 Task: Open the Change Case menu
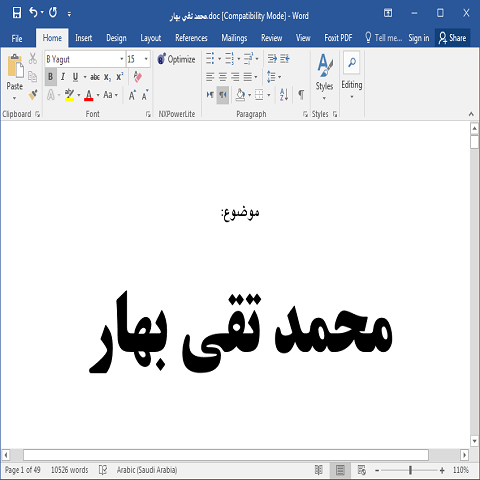click(x=110, y=95)
